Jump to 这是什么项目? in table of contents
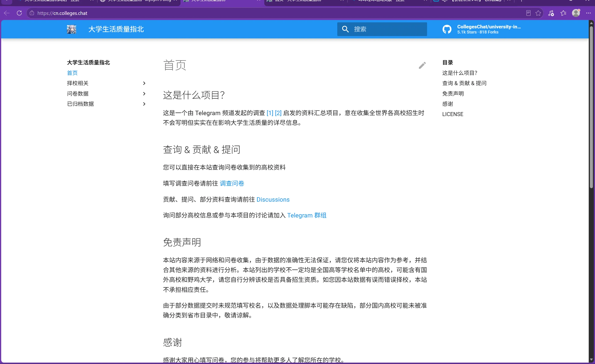This screenshot has height=364, width=595. point(460,73)
